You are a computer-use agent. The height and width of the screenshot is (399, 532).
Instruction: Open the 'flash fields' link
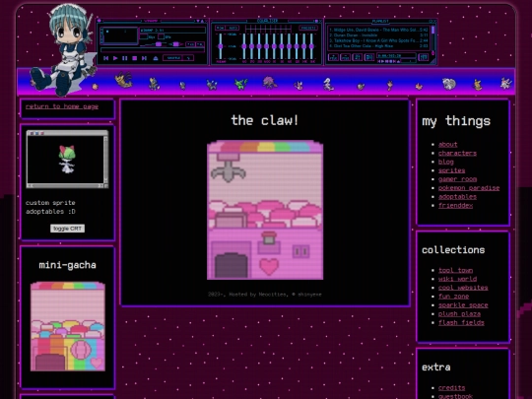(x=461, y=323)
